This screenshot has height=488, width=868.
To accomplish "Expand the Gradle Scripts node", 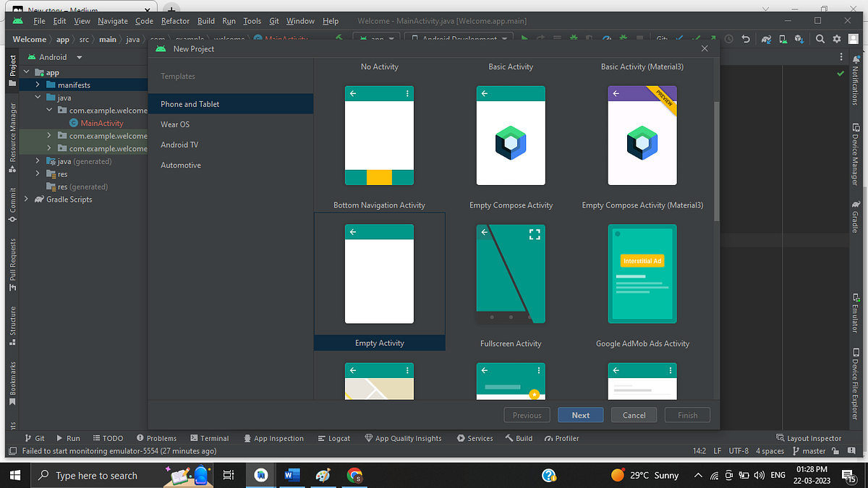I will click(26, 200).
